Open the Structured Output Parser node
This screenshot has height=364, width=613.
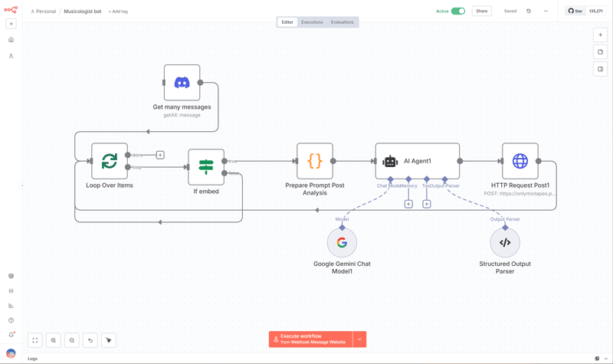pos(505,243)
